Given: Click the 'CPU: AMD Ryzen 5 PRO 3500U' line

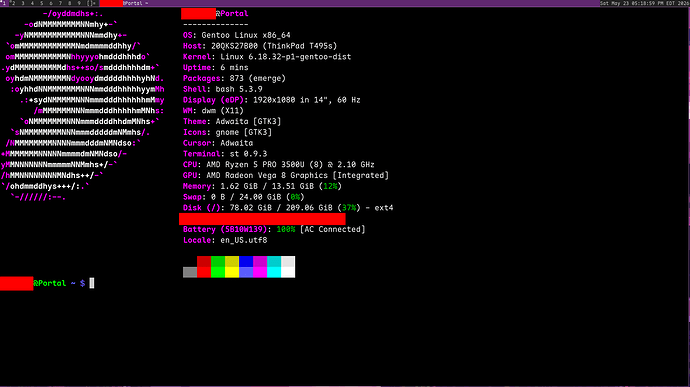Looking at the screenshot, I should coord(279,165).
